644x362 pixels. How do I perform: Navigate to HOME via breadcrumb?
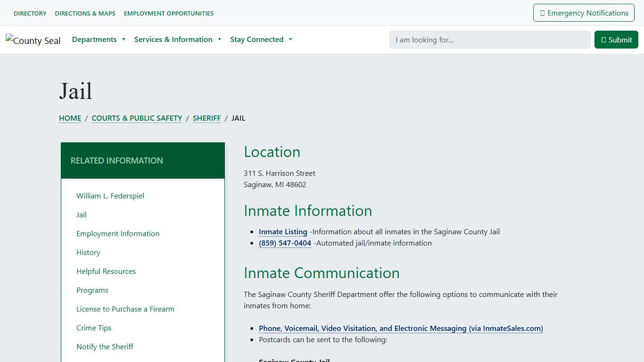point(70,118)
